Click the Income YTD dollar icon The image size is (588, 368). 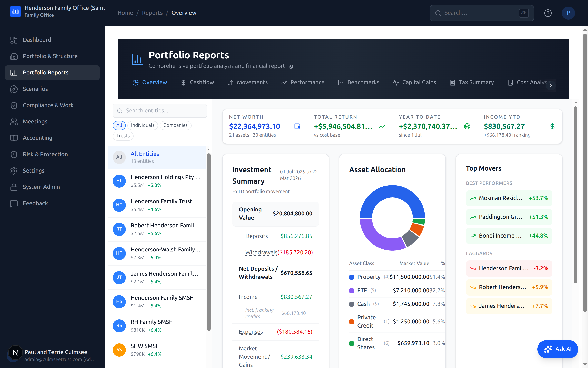coord(552,126)
